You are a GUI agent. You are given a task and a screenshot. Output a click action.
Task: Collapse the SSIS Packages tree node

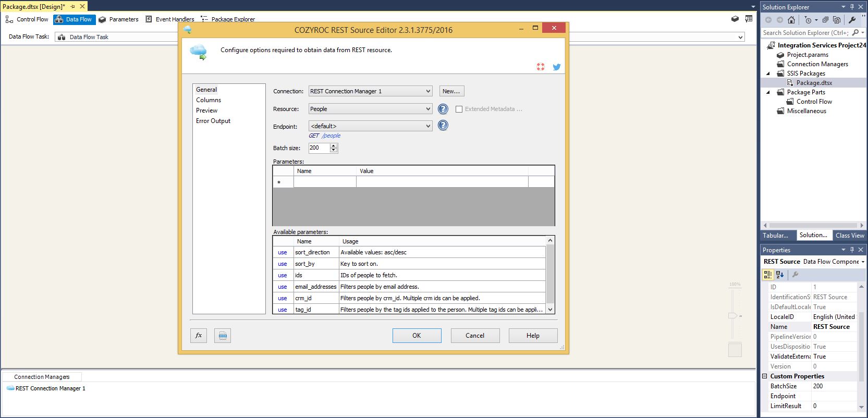(x=768, y=73)
